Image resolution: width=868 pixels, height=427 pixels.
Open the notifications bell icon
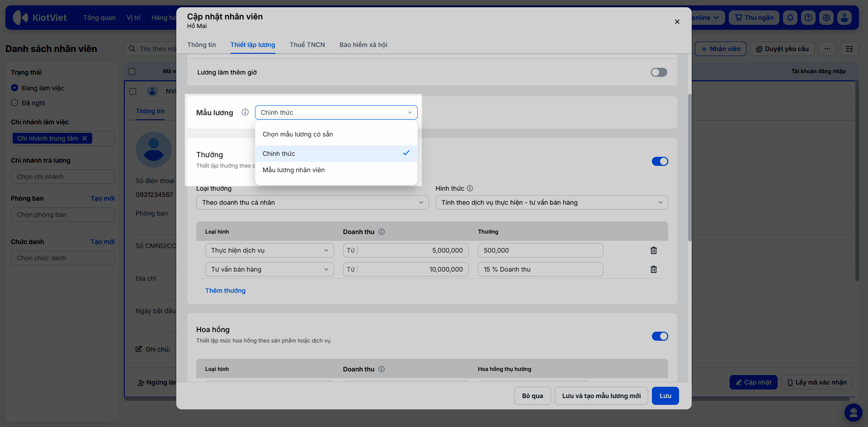790,18
